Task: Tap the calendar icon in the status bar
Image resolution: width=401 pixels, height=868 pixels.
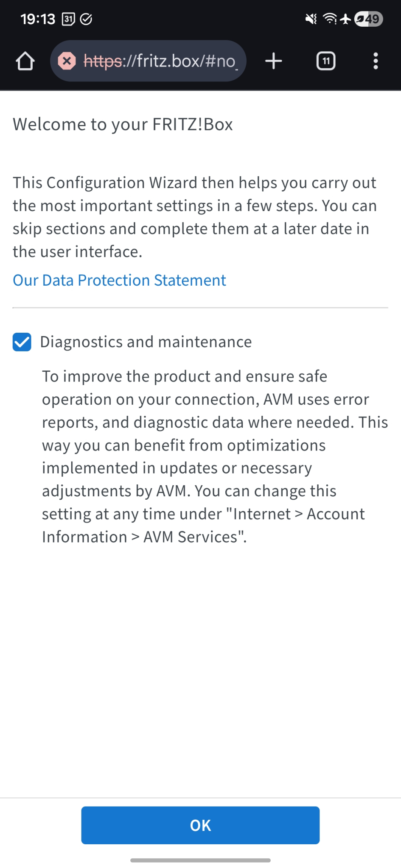Action: 68,19
